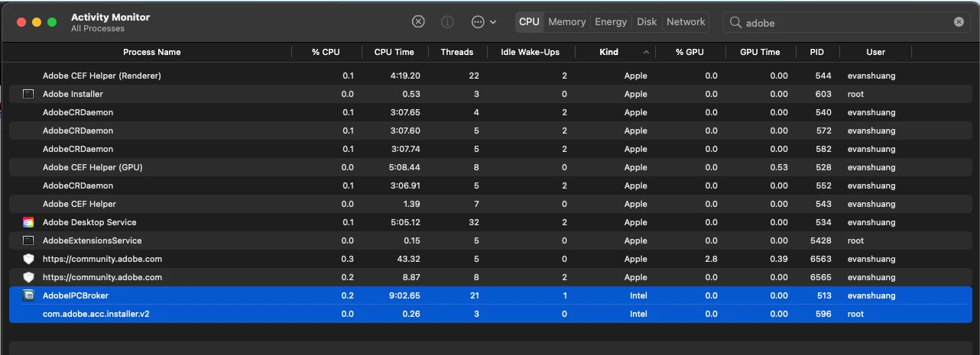Sort by the Idle Wake-Ups column header
The height and width of the screenshot is (355, 980).
coord(530,52)
